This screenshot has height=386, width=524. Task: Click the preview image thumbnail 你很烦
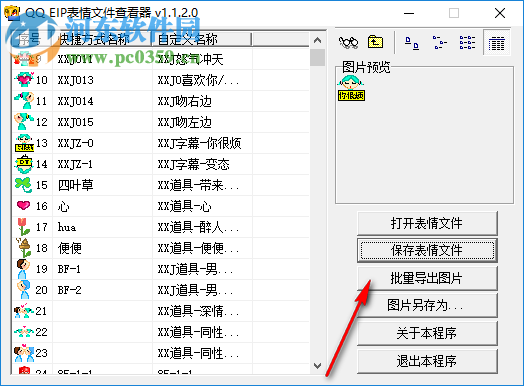coord(351,88)
